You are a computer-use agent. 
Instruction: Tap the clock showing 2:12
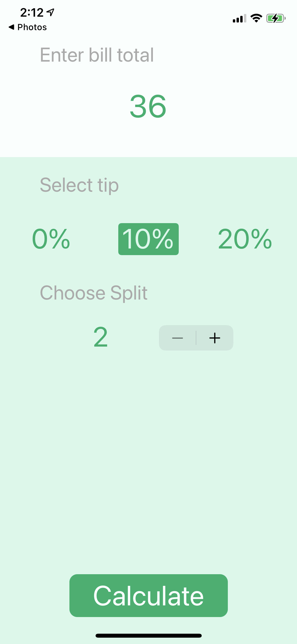32,12
